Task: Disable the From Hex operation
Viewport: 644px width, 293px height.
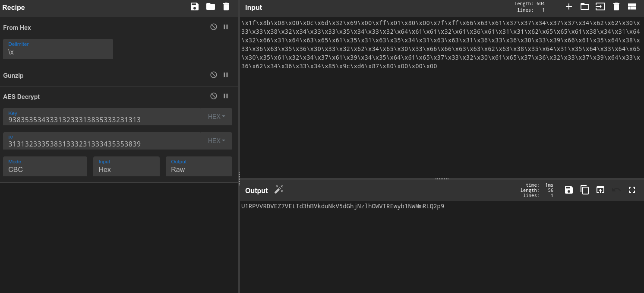Action: (214, 27)
